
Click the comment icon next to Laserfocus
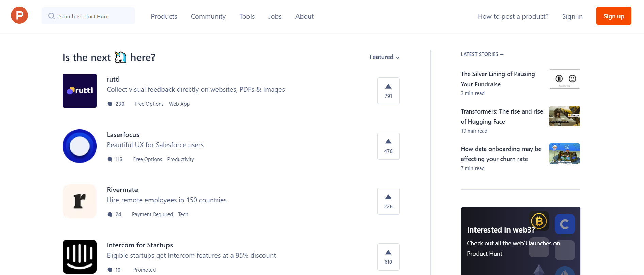pyautogui.click(x=110, y=159)
